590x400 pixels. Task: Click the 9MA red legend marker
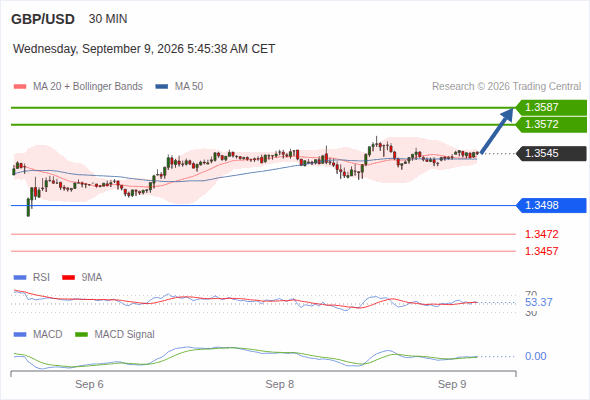[x=68, y=278]
